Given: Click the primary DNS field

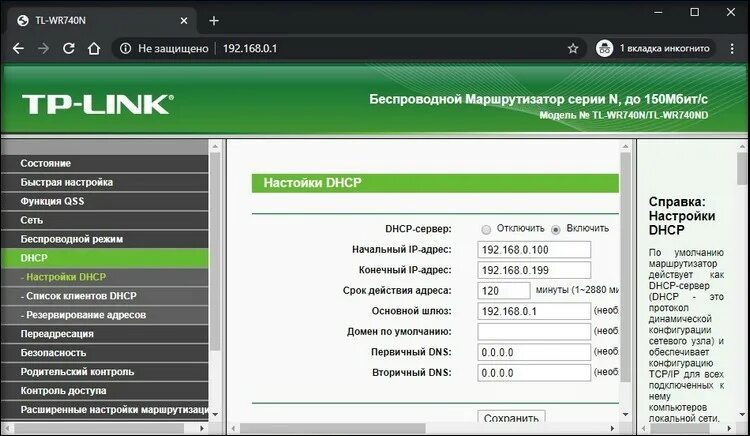Looking at the screenshot, I should tap(534, 352).
